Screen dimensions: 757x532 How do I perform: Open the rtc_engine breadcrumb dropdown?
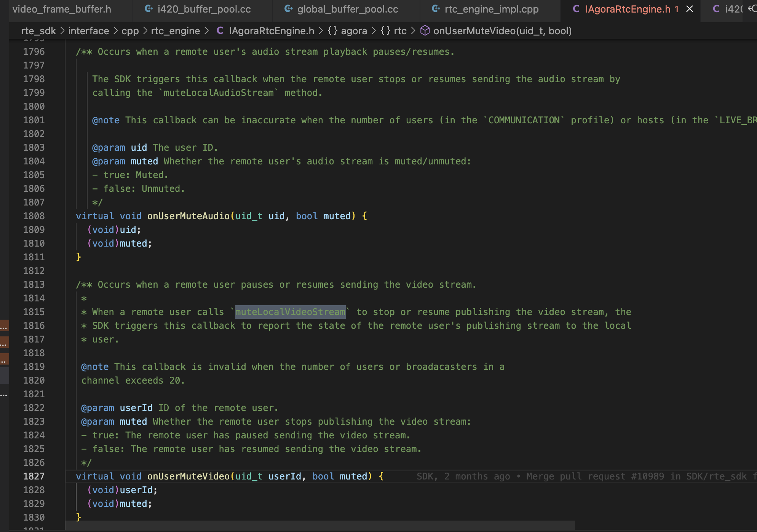click(175, 31)
